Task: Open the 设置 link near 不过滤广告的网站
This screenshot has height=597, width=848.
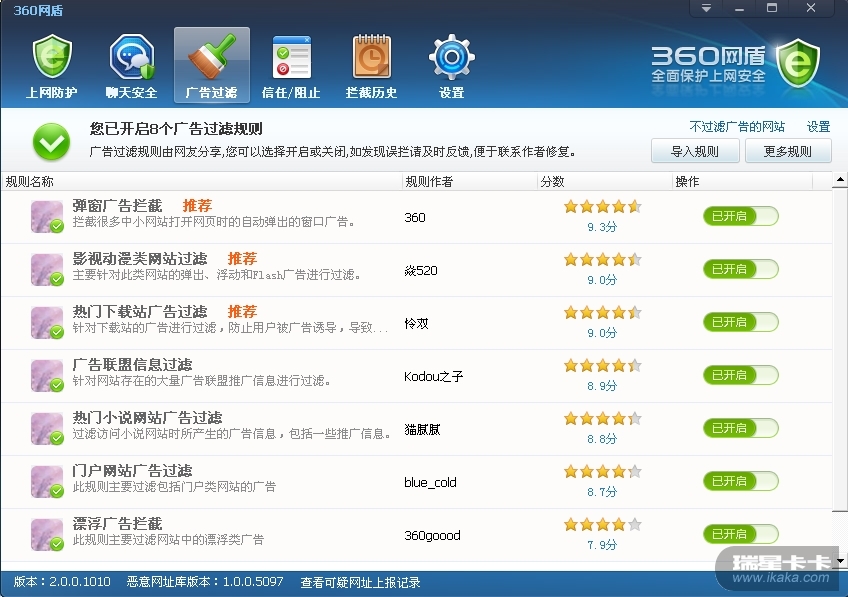Action: (x=818, y=127)
